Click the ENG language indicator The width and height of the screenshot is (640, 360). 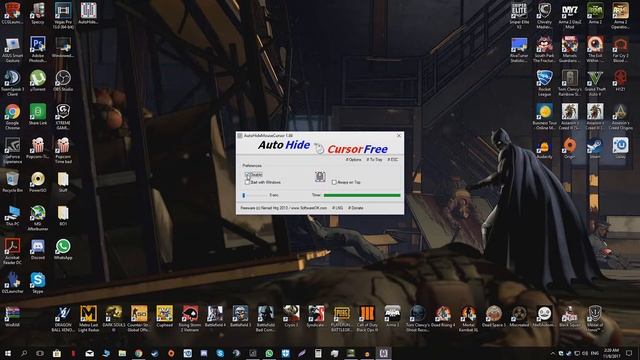click(x=595, y=353)
